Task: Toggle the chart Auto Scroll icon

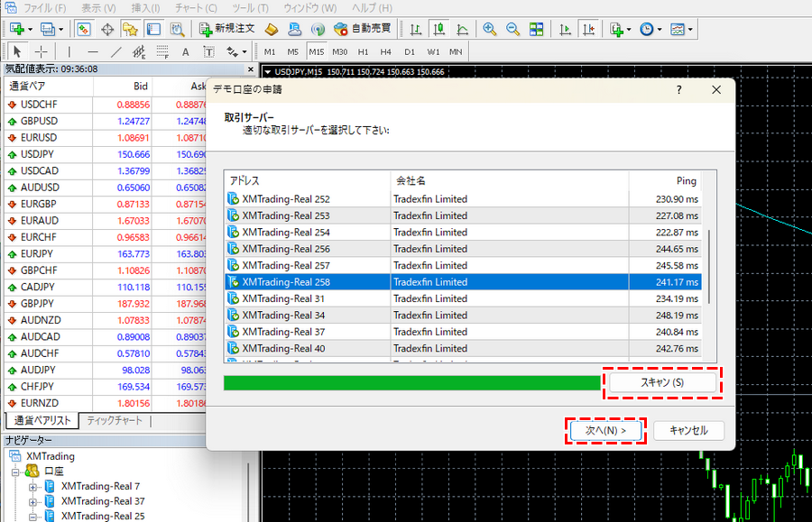Action: coord(565,30)
